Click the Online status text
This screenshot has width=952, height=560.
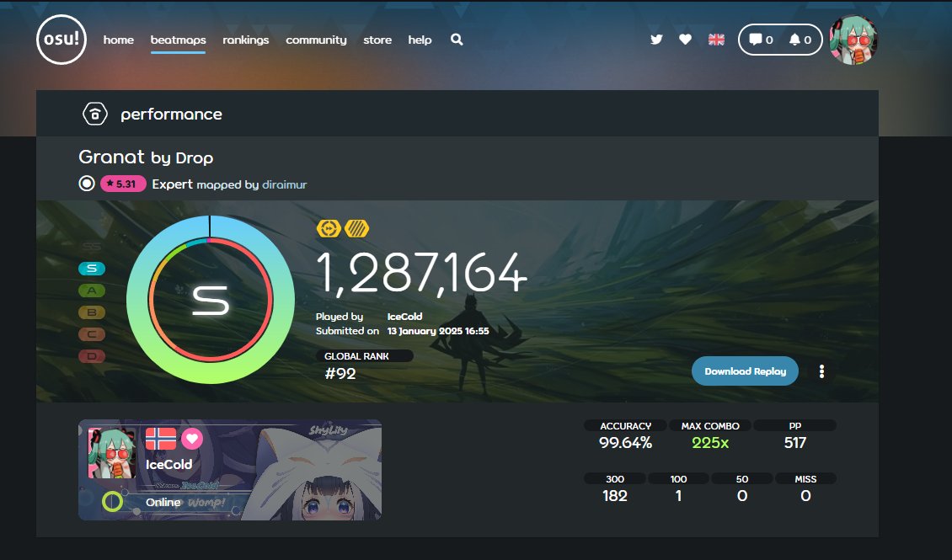[163, 503]
